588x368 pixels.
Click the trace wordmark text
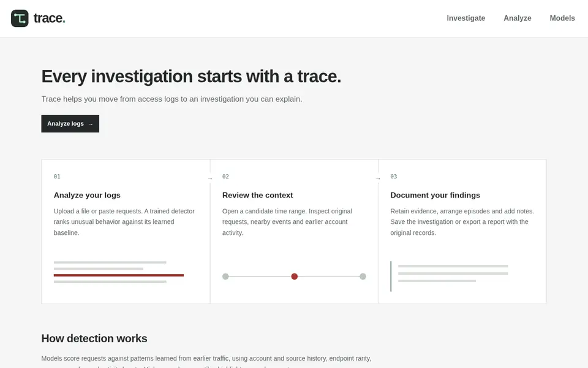click(x=49, y=18)
